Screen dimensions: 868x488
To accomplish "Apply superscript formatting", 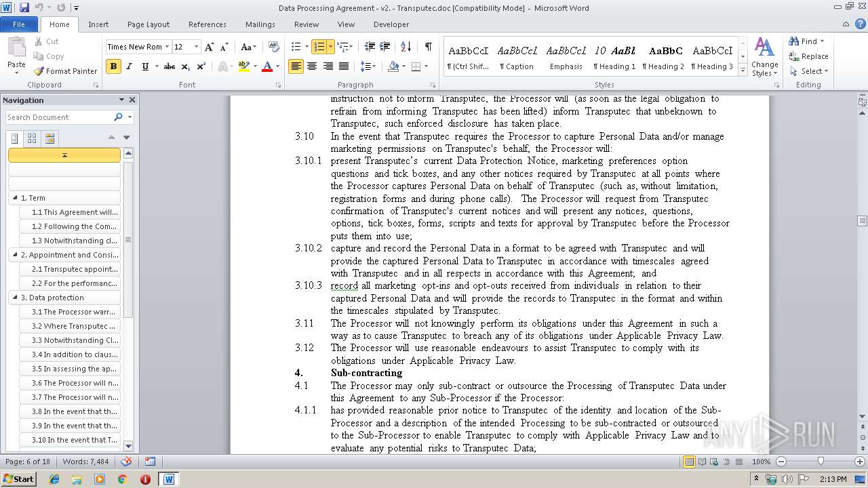I will [201, 66].
